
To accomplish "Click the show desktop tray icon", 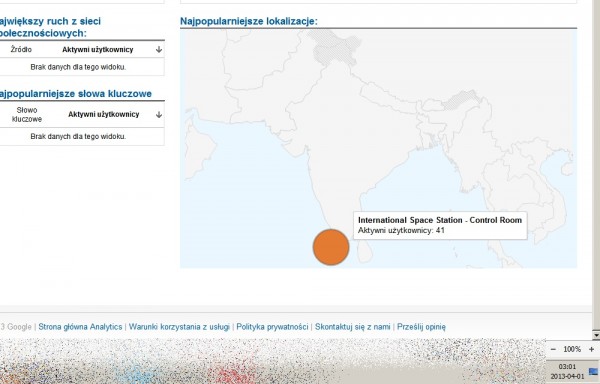I will coord(594,371).
